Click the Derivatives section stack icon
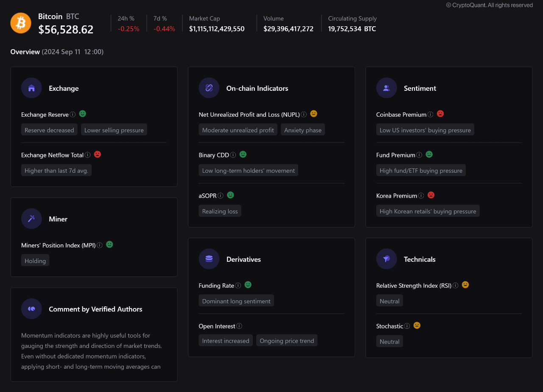This screenshot has width=543, height=392. coord(209,259)
